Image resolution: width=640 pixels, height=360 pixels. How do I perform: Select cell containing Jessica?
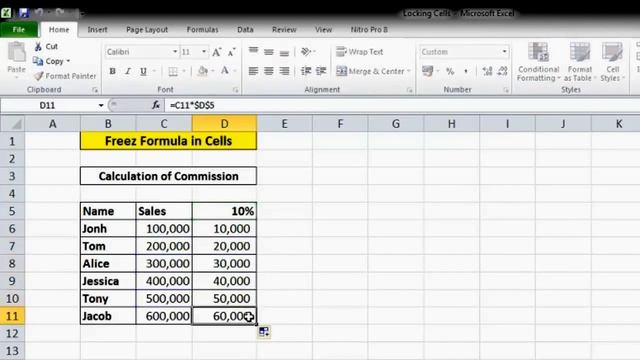click(108, 281)
